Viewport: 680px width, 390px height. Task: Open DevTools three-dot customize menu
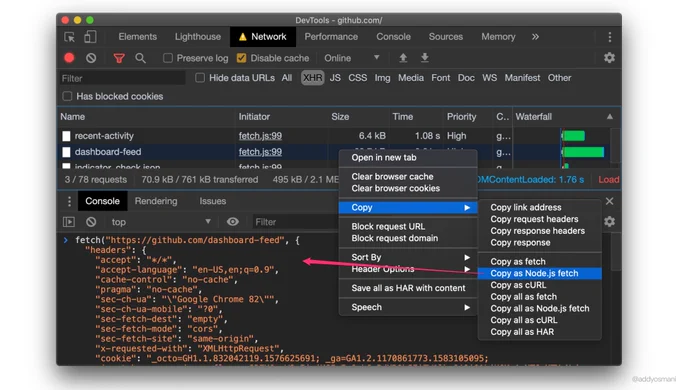(609, 37)
